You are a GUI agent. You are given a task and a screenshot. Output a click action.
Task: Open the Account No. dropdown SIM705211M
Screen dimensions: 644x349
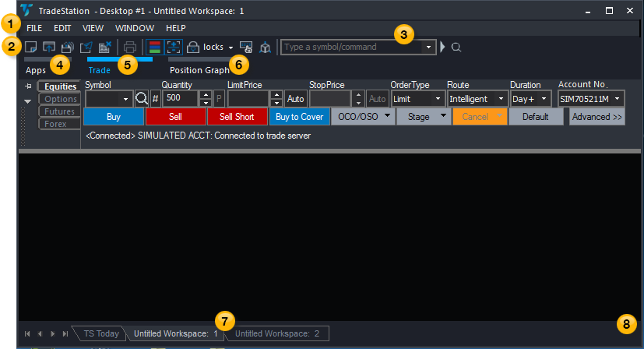coord(590,99)
